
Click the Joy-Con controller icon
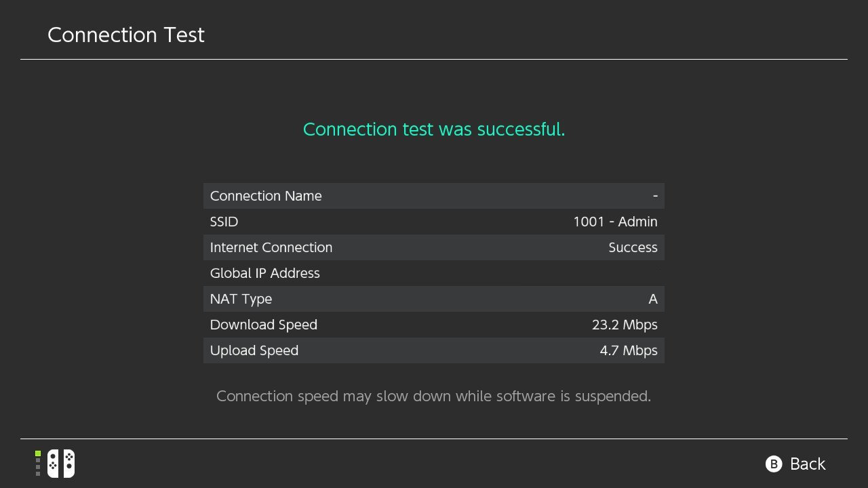pyautogui.click(x=61, y=464)
